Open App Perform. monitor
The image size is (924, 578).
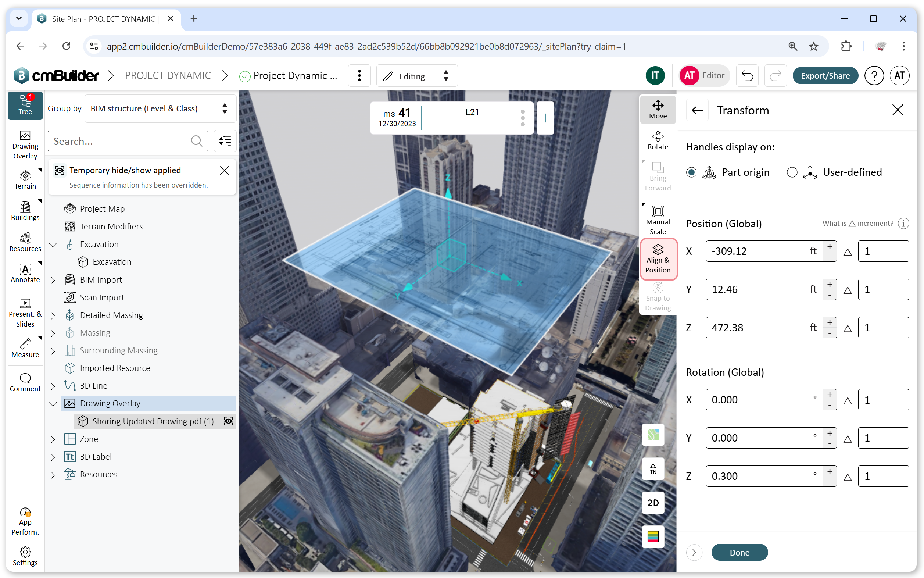(25, 521)
